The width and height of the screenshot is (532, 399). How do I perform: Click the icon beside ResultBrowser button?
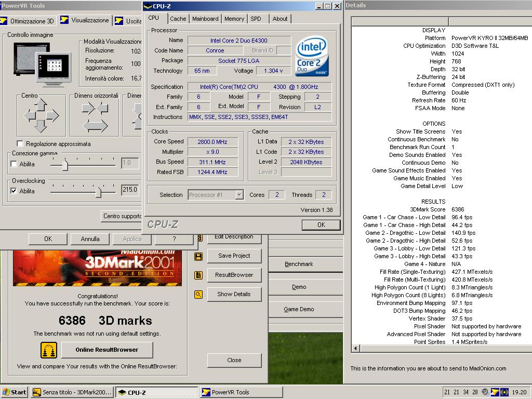[x=198, y=275]
